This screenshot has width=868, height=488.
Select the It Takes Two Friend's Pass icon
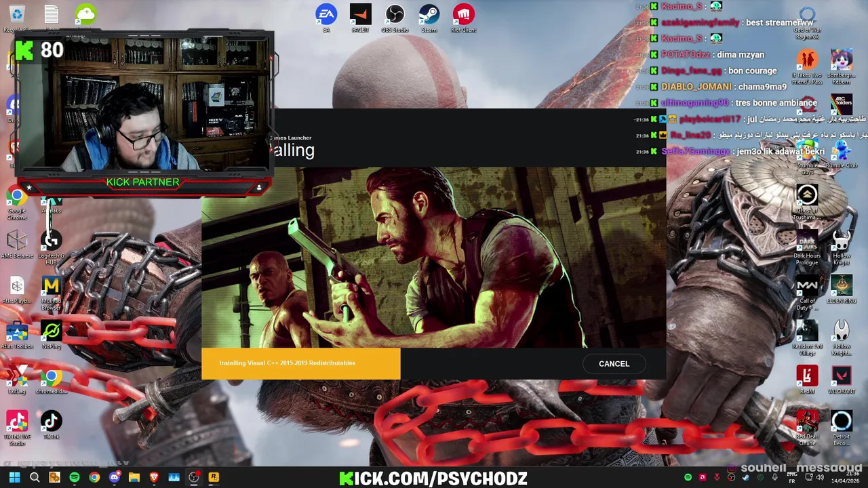coord(807,68)
